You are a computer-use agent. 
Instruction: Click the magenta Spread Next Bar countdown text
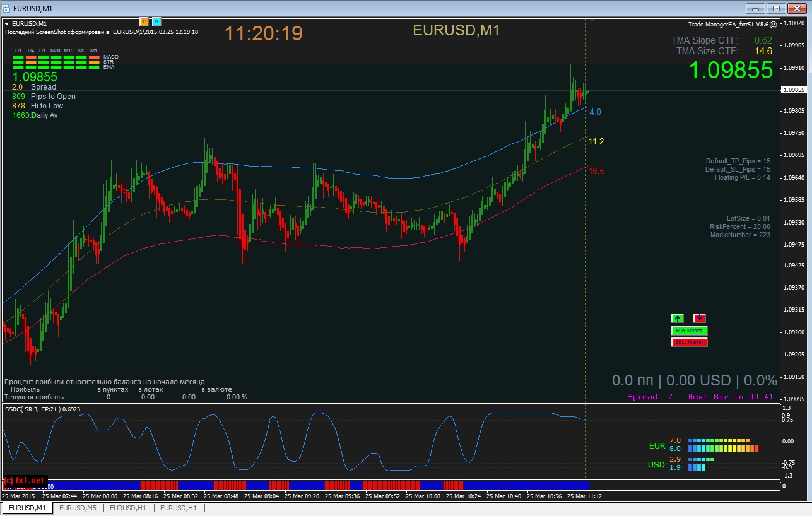tap(700, 397)
